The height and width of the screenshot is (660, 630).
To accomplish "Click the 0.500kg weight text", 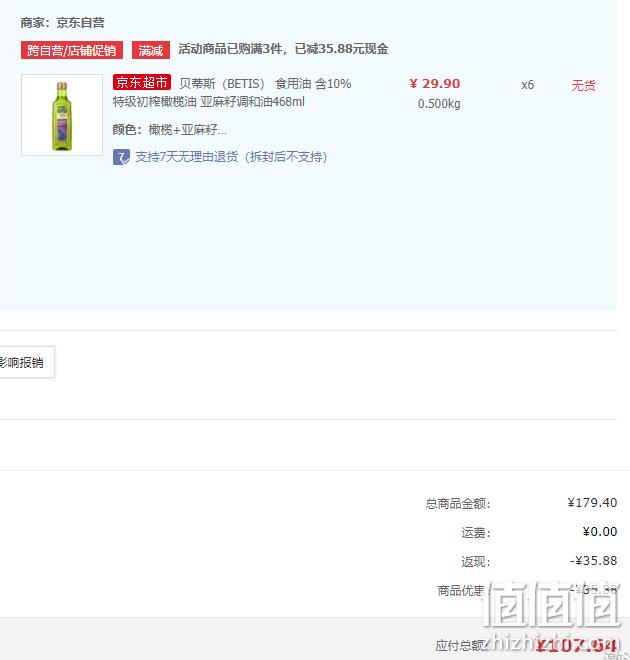I will [x=439, y=104].
